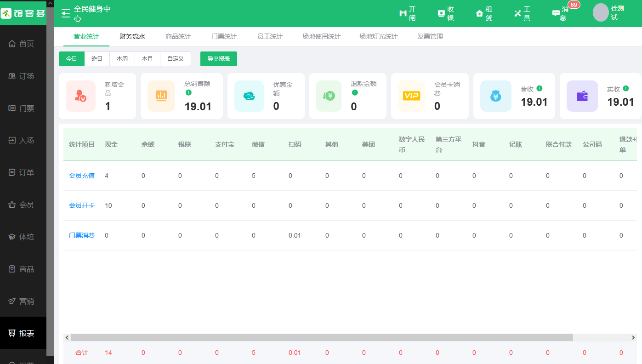Click 0.01 in the 门票消费 row
The width and height of the screenshot is (642, 364).
pyautogui.click(x=295, y=235)
